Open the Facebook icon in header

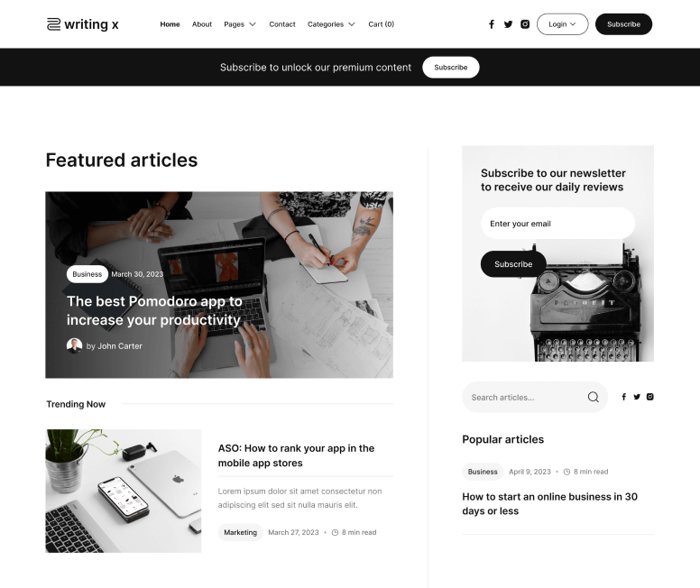(x=492, y=24)
